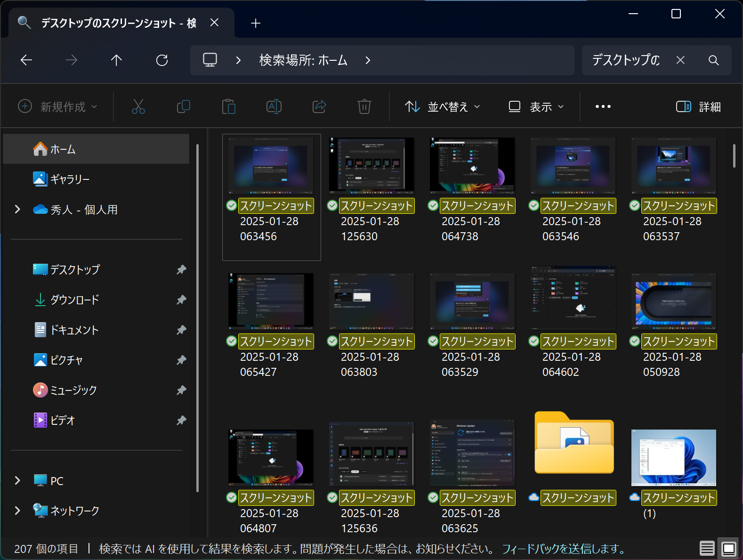Viewport: 743px width, 560px height.
Task: Select screenshot thumbnail 2025-01-28 063803
Action: pos(371,301)
